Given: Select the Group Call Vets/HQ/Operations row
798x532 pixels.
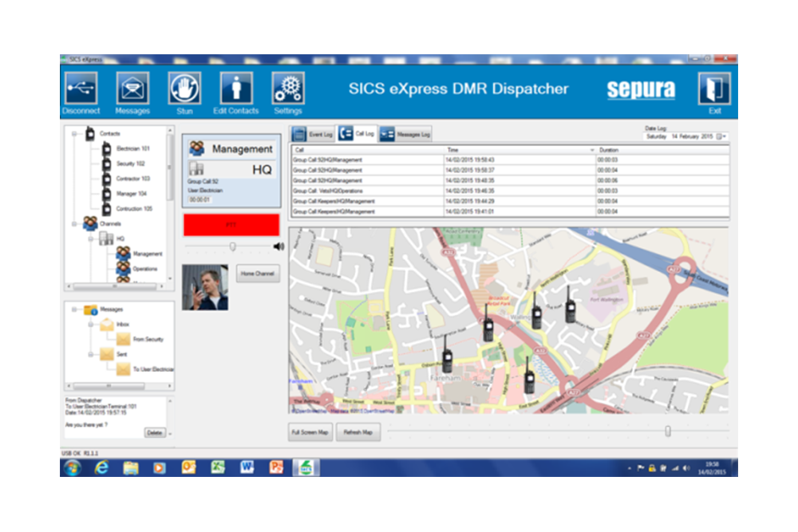Looking at the screenshot, I should pyautogui.click(x=510, y=191).
